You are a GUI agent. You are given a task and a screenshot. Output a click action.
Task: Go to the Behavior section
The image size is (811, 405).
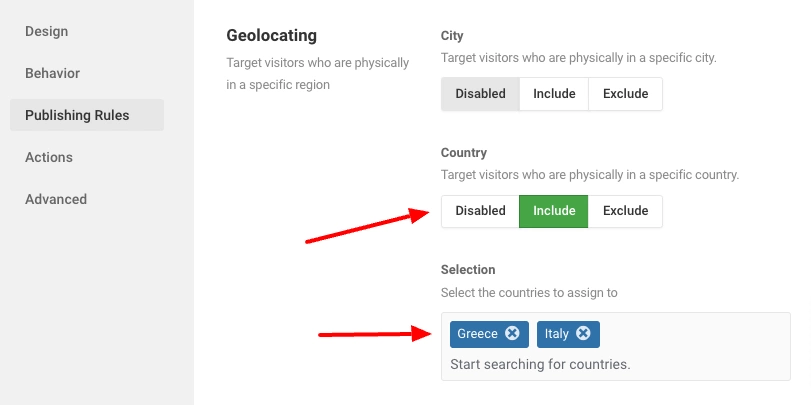pos(52,73)
